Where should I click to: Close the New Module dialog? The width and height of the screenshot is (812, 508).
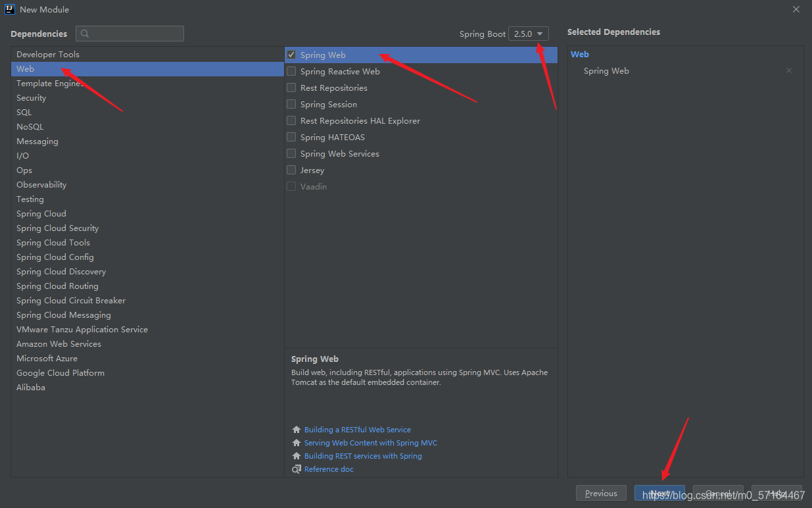pos(796,9)
